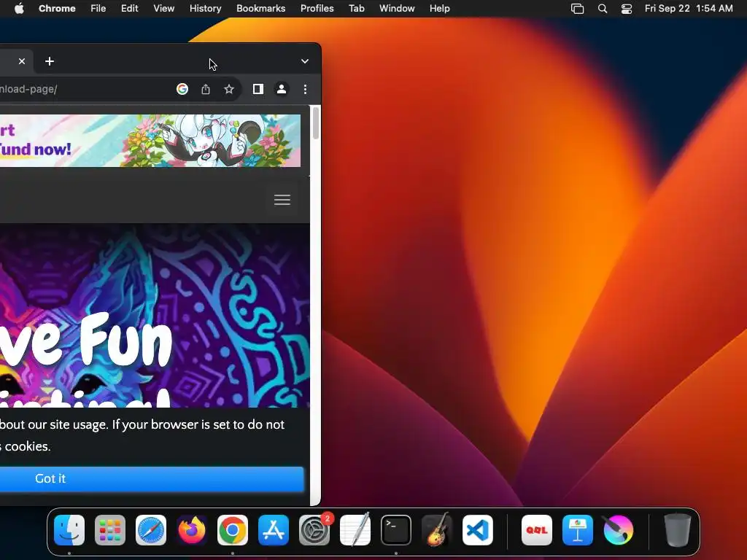Launch Safari from the Dock

click(151, 530)
